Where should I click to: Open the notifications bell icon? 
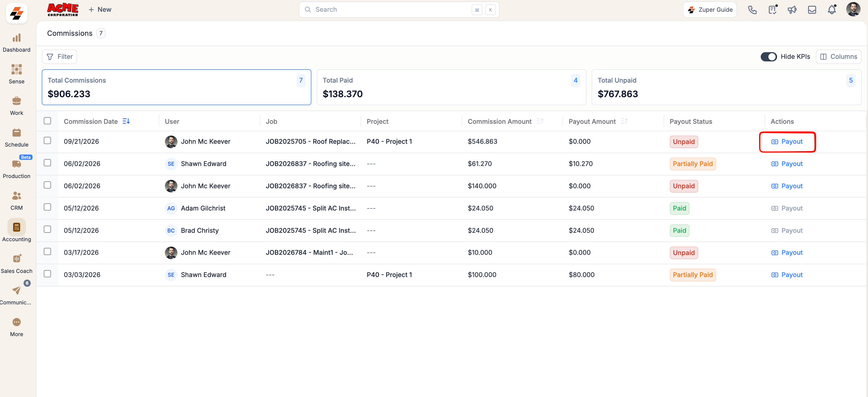click(832, 10)
